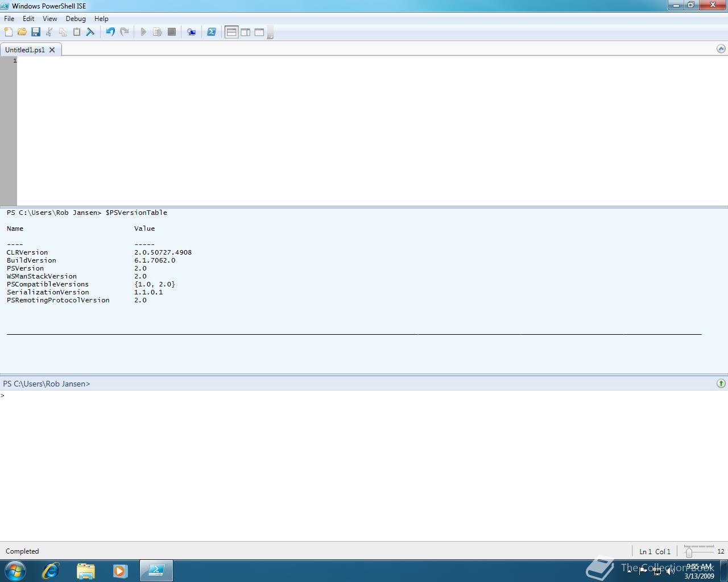This screenshot has width=728, height=582.
Task: Open the Debug menu
Action: coord(76,19)
